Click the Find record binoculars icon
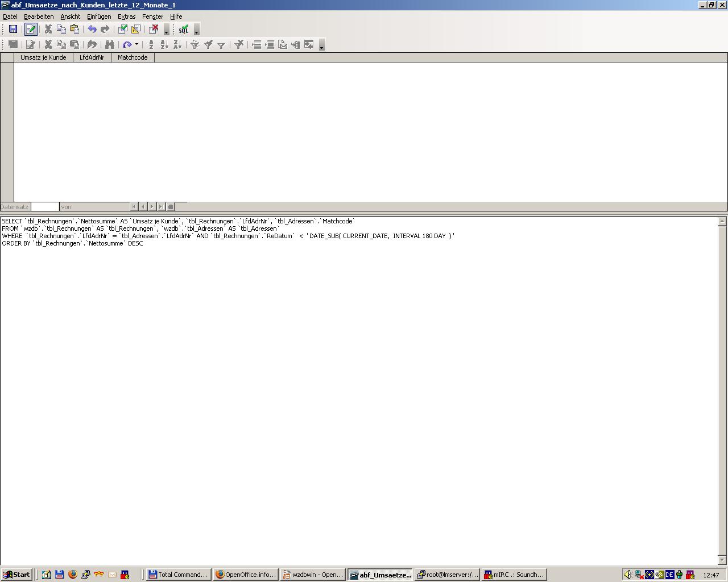This screenshot has width=728, height=582. (110, 44)
